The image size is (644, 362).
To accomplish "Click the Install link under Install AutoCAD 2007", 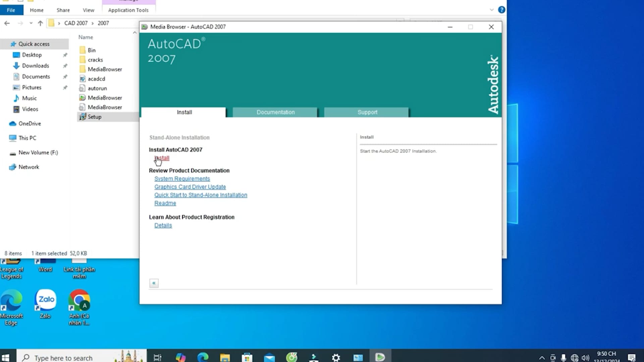I will coord(162,158).
